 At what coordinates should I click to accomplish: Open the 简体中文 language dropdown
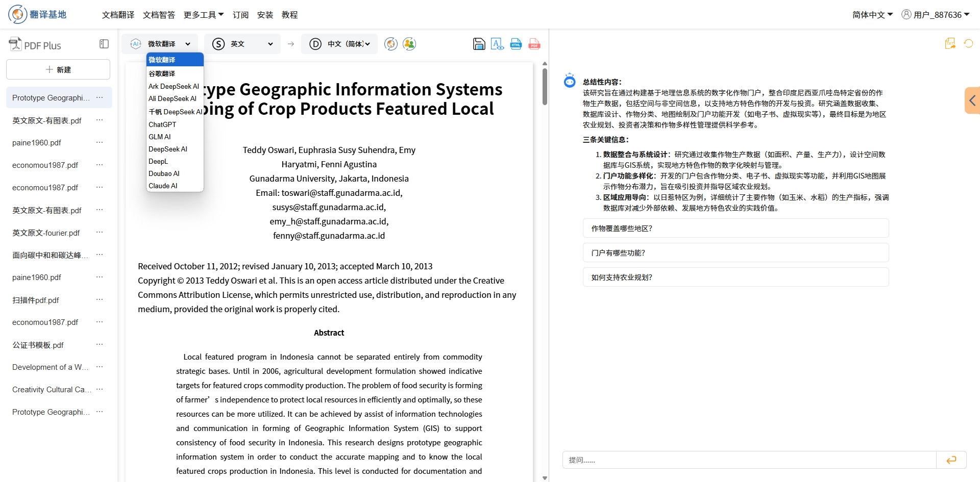point(872,15)
